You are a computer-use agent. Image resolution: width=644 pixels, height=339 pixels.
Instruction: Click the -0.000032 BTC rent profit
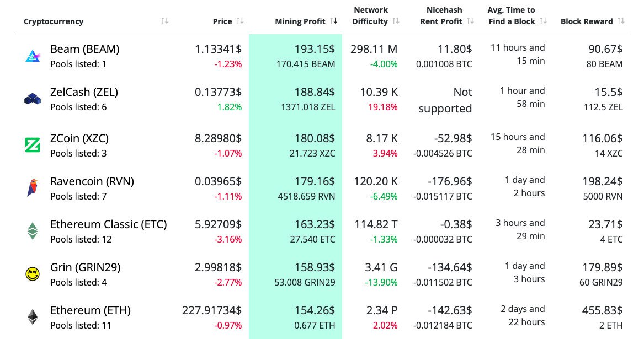pyautogui.click(x=443, y=239)
